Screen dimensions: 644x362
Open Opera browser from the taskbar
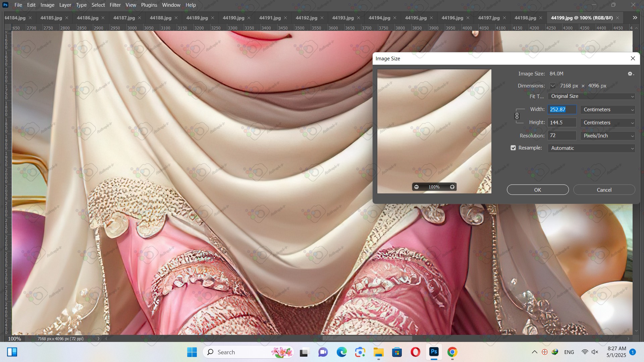click(x=416, y=352)
